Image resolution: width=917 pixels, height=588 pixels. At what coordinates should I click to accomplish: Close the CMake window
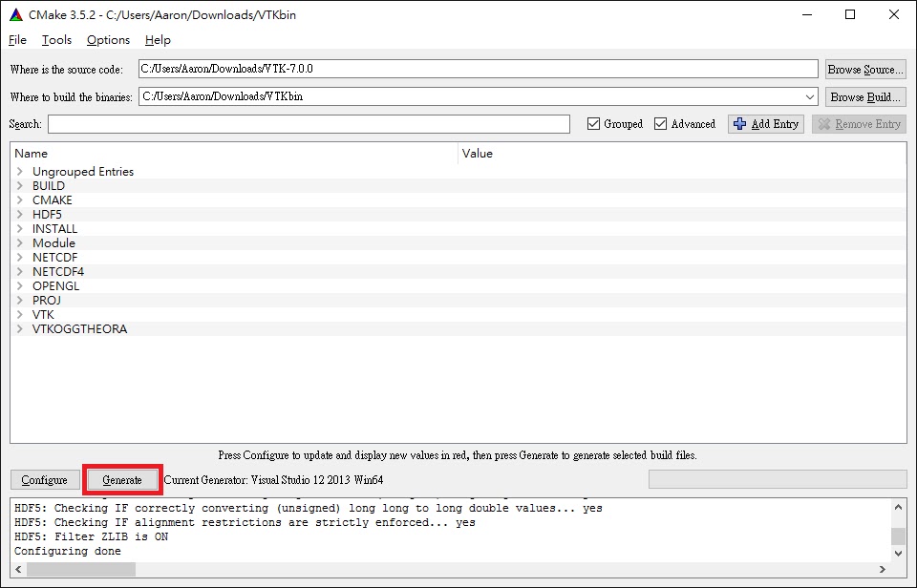tap(894, 14)
